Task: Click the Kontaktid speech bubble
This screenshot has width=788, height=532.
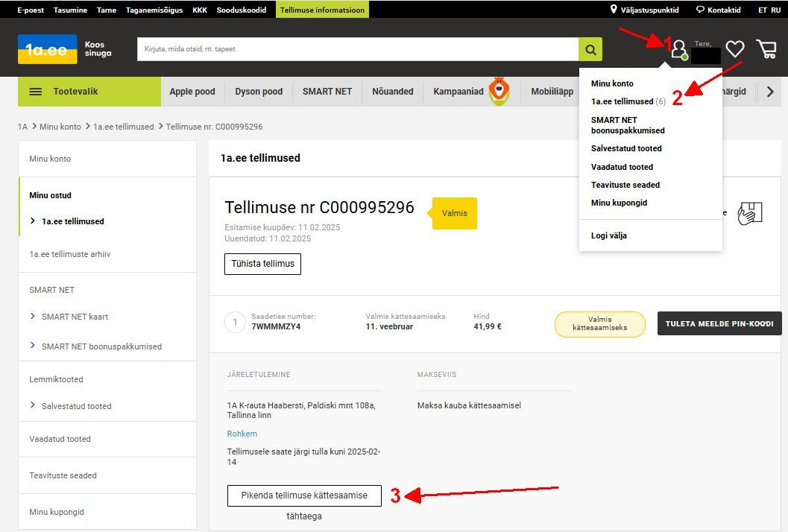Action: click(x=700, y=10)
